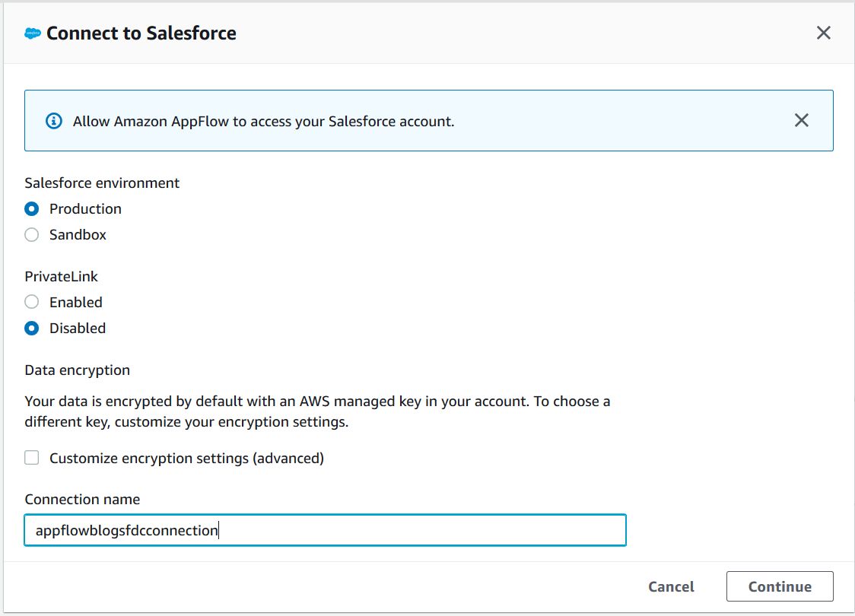Click the Salesforce cloud logo icon
This screenshot has height=616, width=855.
(x=33, y=33)
